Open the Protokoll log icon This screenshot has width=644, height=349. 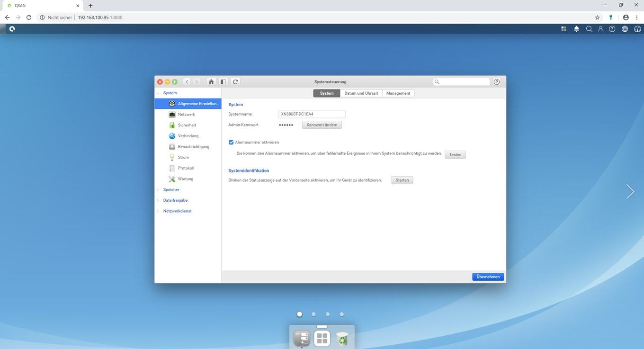(172, 168)
